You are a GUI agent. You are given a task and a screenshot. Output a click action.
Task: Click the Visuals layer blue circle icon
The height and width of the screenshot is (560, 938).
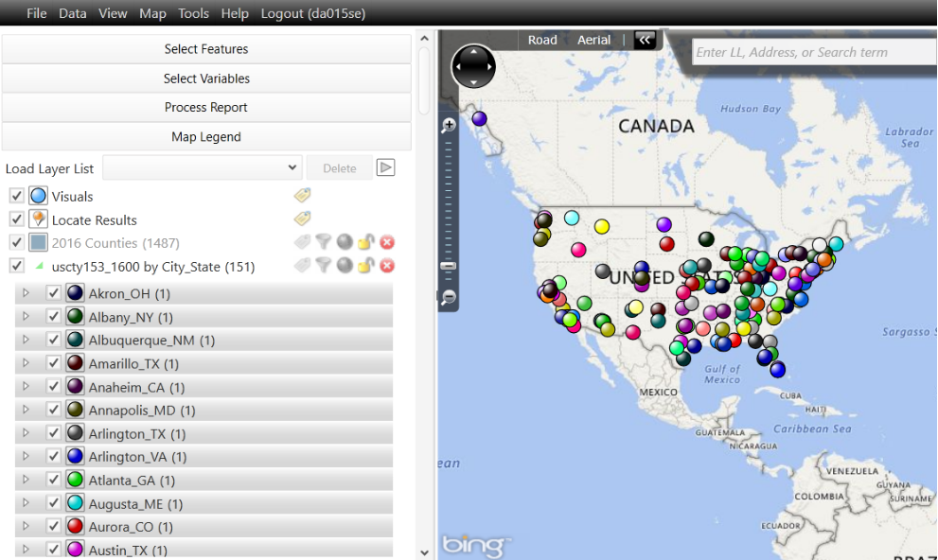coord(38,196)
